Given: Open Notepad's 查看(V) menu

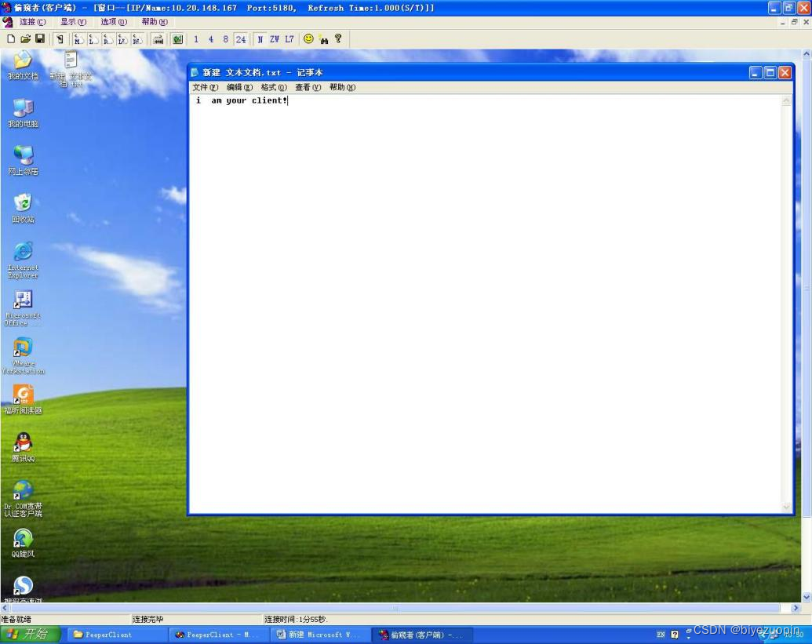Looking at the screenshot, I should point(308,87).
